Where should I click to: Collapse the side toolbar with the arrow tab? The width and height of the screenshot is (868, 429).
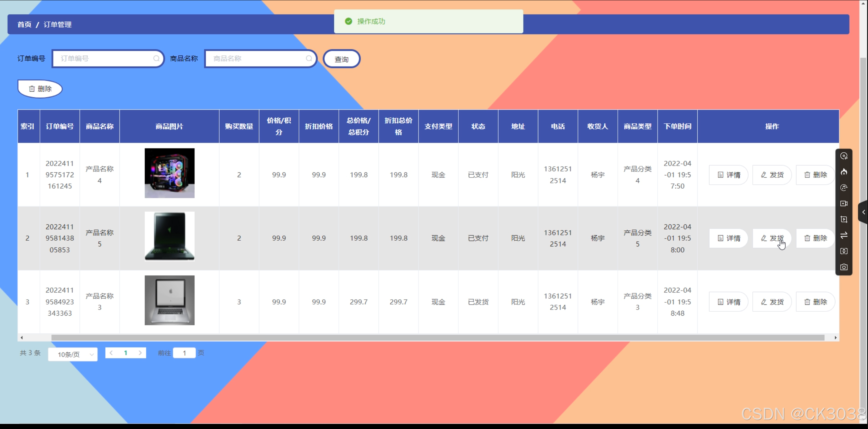863,212
